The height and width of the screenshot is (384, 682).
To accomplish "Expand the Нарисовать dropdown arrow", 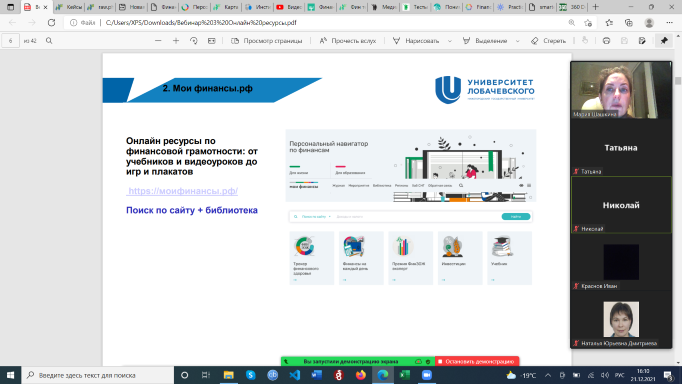I will pyautogui.click(x=450, y=41).
